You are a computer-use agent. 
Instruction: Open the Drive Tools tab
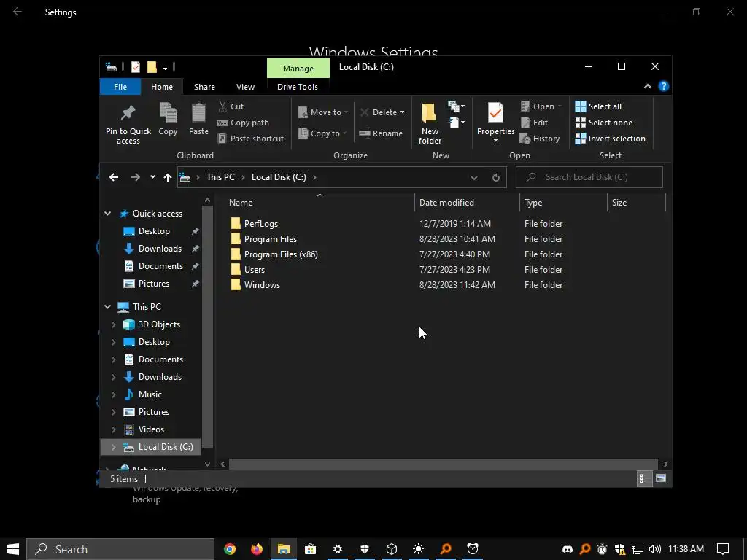tap(298, 87)
